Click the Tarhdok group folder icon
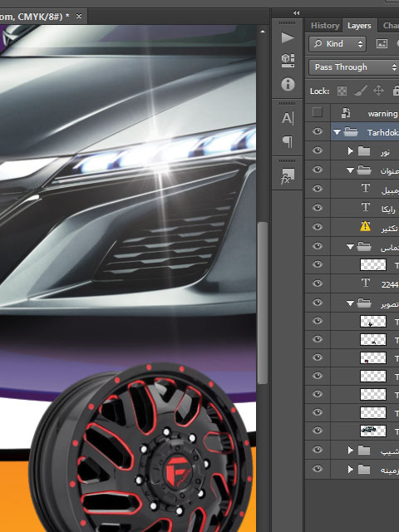The height and width of the screenshot is (532, 399). point(351,131)
